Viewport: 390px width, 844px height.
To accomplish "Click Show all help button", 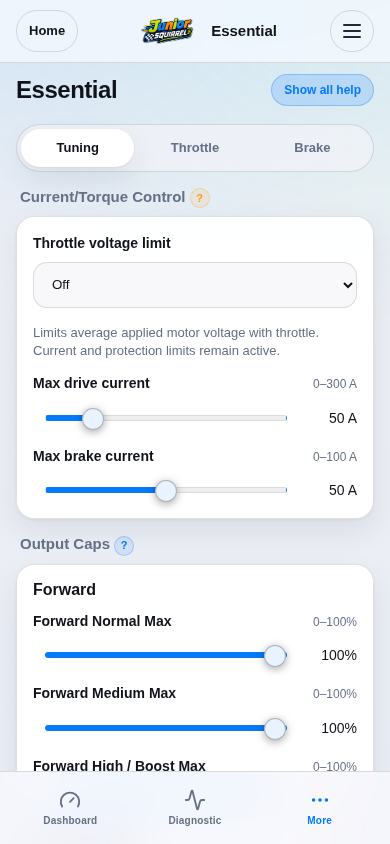I will tap(322, 90).
